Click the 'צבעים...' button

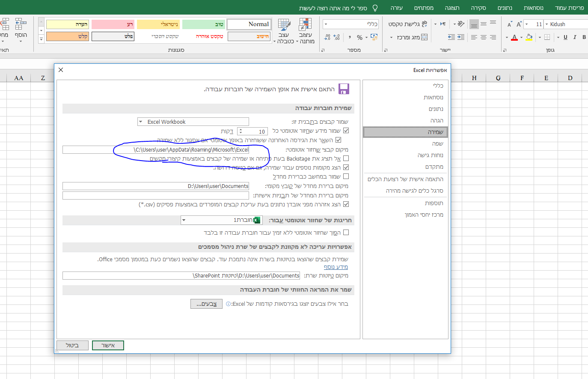pos(206,304)
